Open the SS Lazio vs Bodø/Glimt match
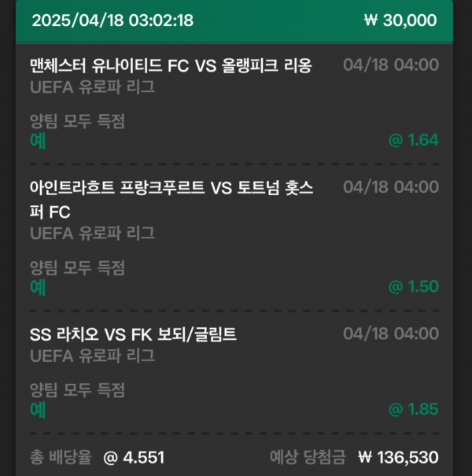Viewport: 472px width, 476px height. (x=133, y=334)
